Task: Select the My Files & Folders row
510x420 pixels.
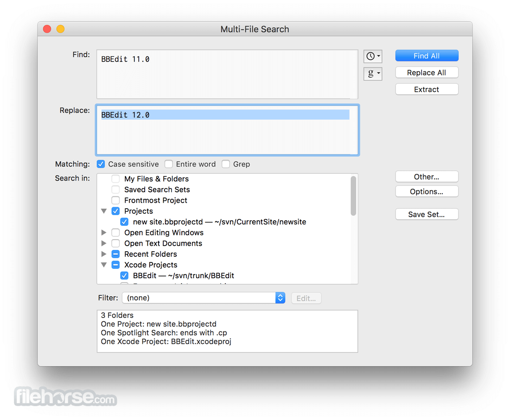Action: (x=156, y=179)
